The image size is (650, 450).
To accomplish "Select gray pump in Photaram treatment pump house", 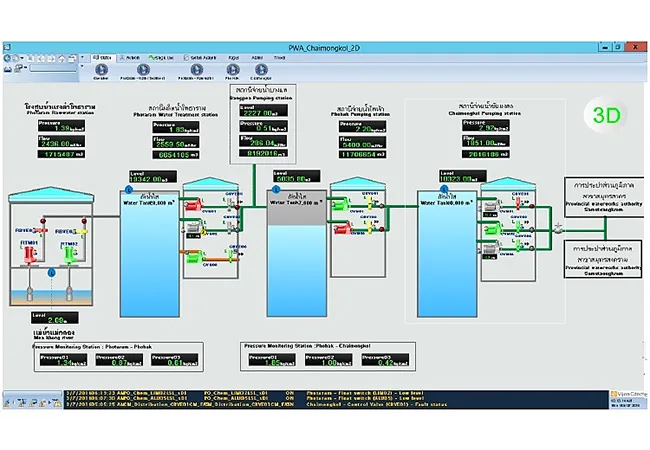I will click(x=194, y=228).
